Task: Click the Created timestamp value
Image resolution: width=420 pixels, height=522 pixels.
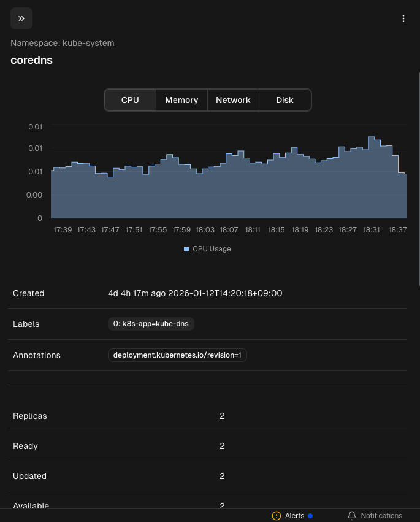Action: coord(194,293)
